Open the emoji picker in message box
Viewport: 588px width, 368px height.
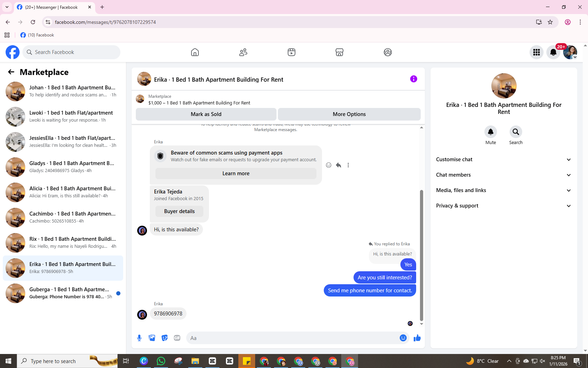[403, 338]
